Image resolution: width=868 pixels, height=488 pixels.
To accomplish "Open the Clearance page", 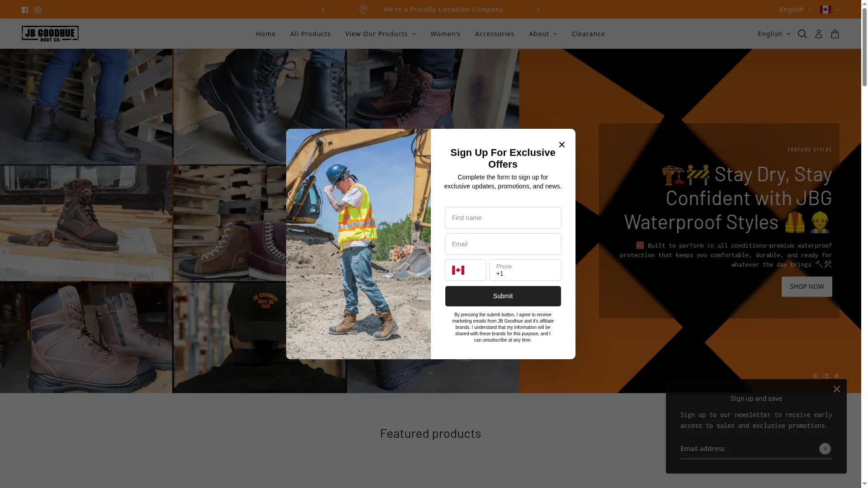I will (x=588, y=34).
